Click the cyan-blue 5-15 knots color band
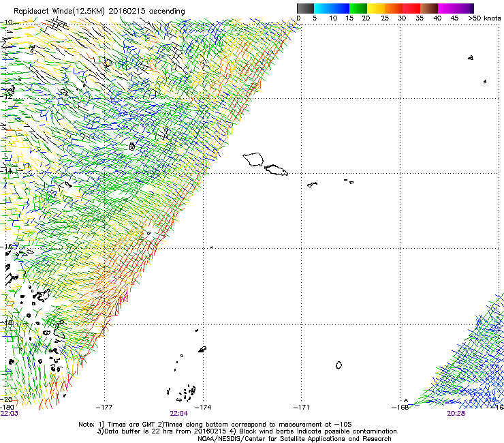504x443 pixels. tap(332, 8)
